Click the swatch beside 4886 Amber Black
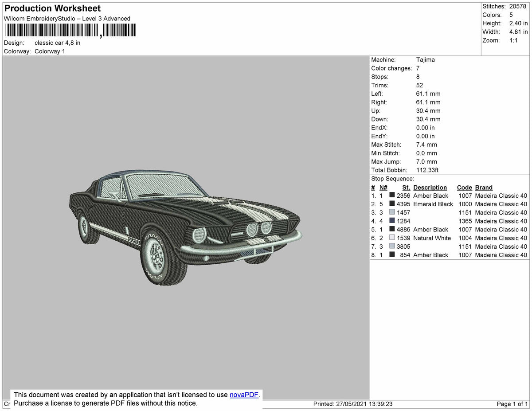Viewport: 532px width, 411px height. click(393, 229)
